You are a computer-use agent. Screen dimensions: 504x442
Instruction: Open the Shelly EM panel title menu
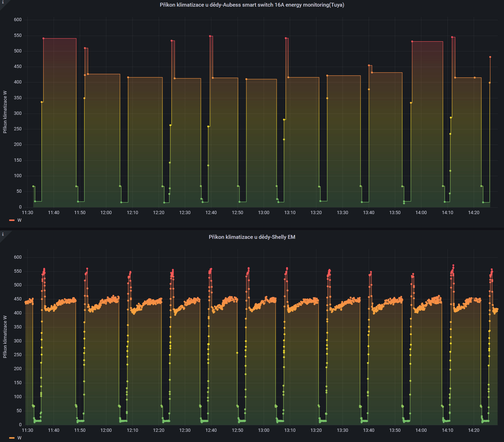click(x=252, y=237)
